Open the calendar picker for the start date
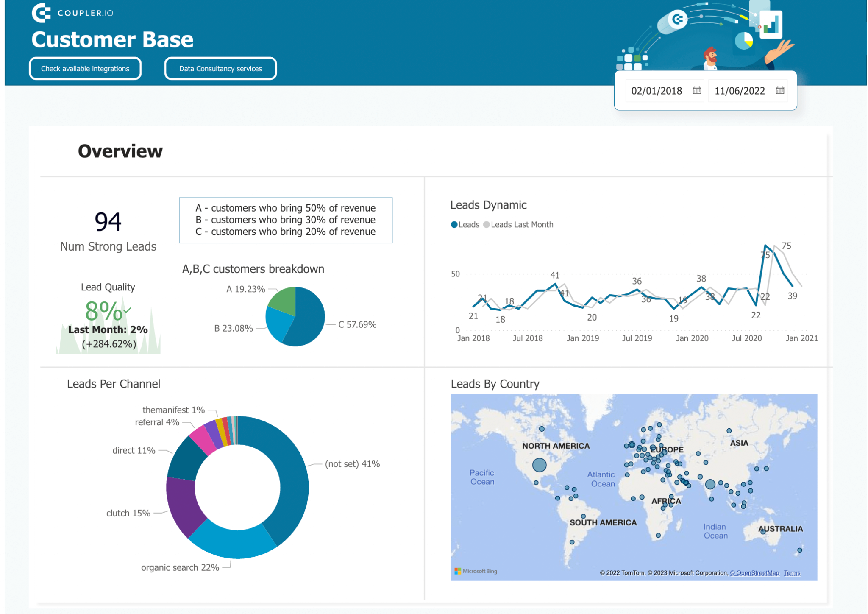Viewport: 868px width, 614px height. pos(696,91)
